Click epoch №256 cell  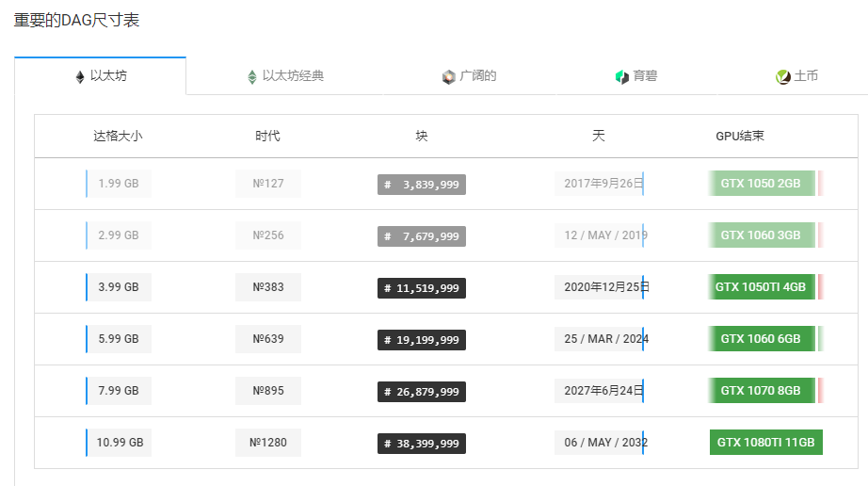tap(268, 235)
